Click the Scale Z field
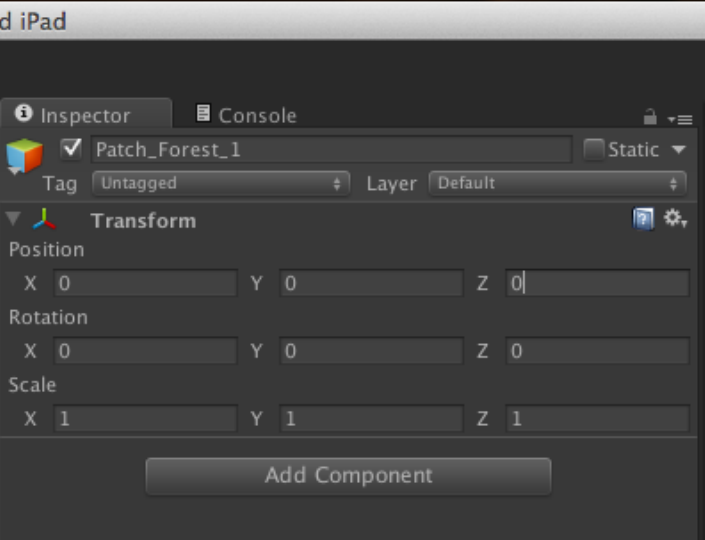The image size is (705, 540). point(597,419)
